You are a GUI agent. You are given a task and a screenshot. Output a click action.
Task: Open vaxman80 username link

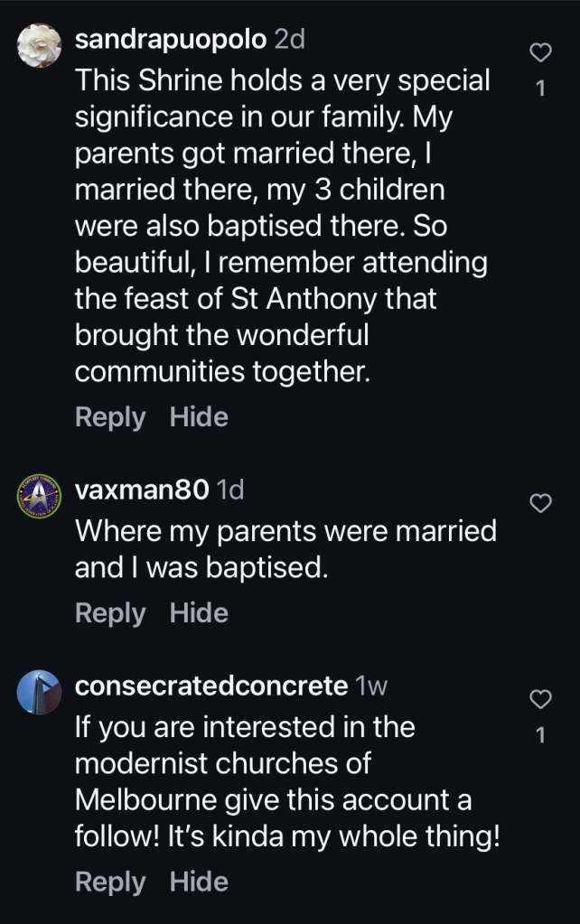(144, 490)
